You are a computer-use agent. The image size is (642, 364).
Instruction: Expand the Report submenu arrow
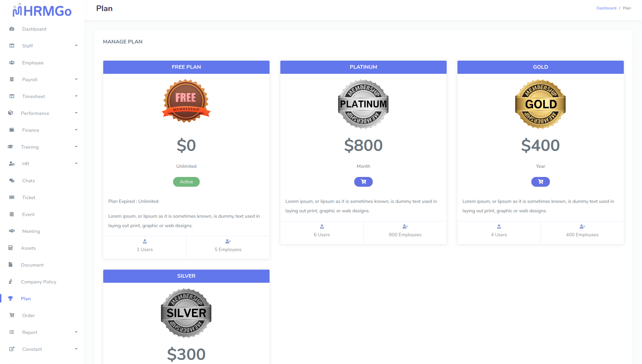point(76,332)
